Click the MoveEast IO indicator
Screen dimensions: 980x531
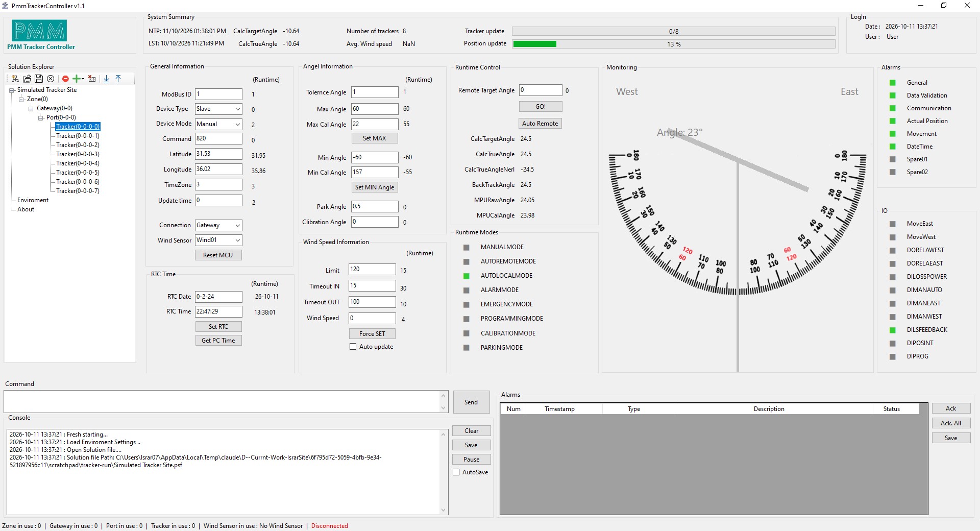(892, 224)
